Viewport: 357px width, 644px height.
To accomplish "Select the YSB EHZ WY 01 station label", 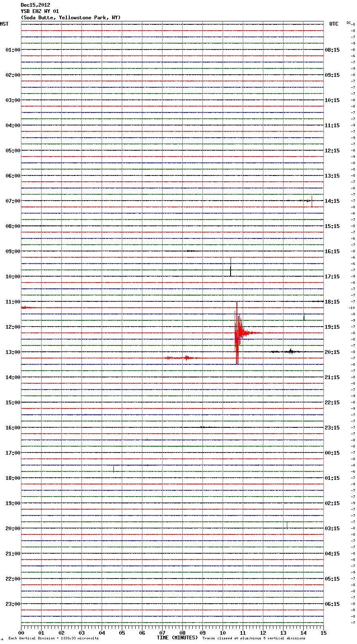I will tap(39, 11).
